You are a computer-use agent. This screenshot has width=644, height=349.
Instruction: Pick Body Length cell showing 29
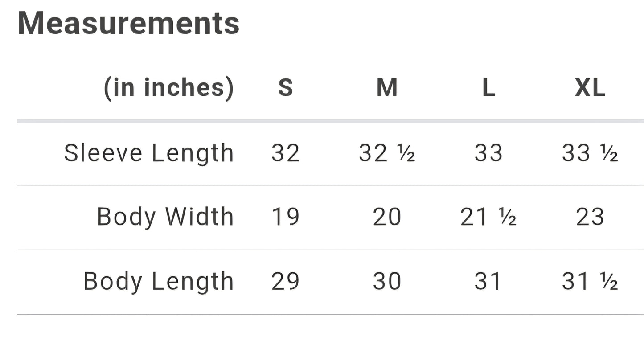point(286,282)
